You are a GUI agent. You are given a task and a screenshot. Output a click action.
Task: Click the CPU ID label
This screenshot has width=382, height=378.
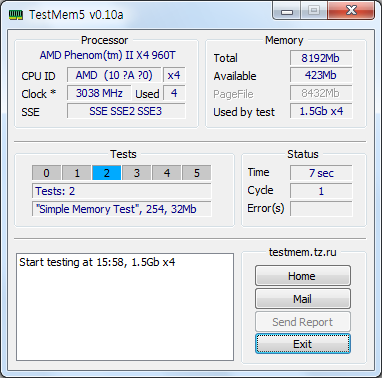coord(38,76)
